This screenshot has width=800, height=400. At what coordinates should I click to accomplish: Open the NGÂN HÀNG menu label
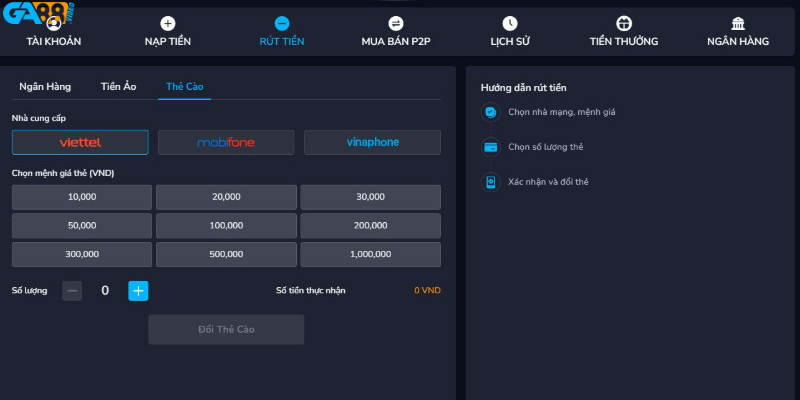click(738, 42)
